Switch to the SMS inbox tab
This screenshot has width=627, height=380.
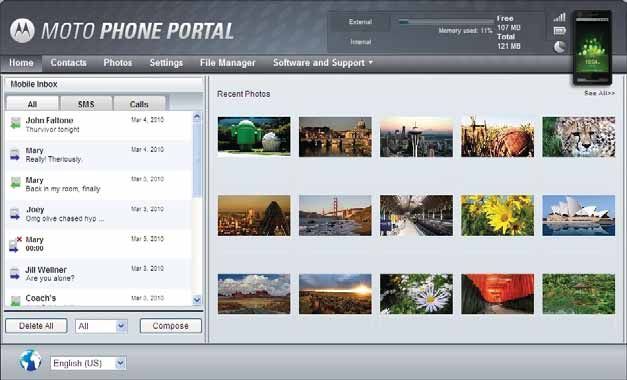pos(86,104)
